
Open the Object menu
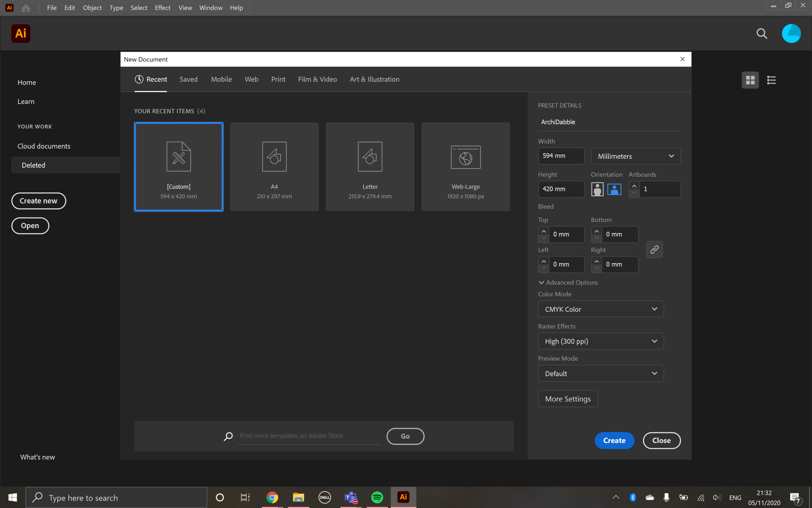coord(92,8)
